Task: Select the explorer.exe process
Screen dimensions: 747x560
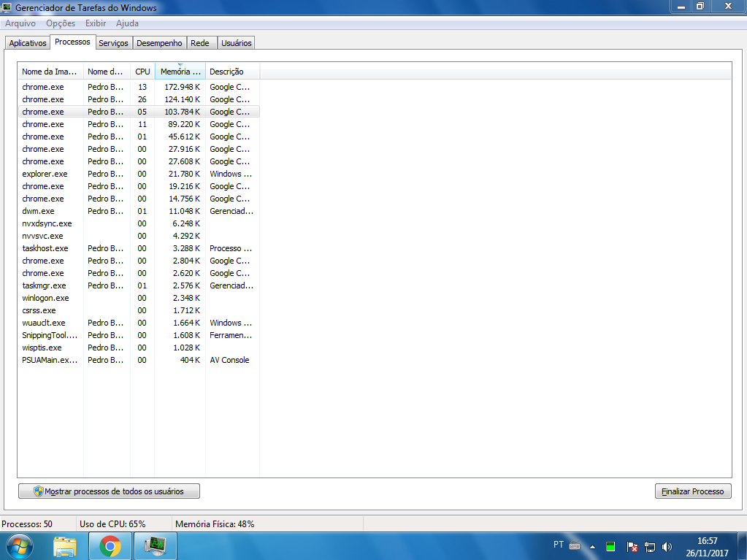Action: [x=139, y=174]
